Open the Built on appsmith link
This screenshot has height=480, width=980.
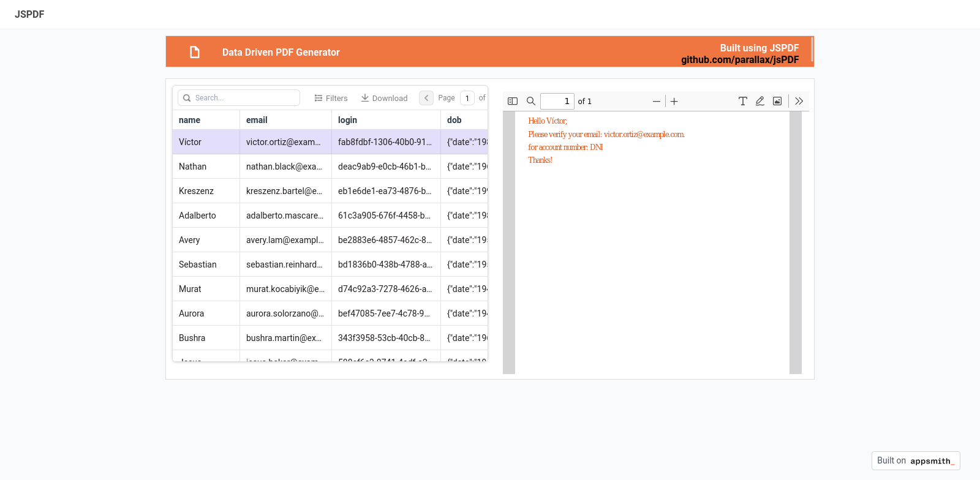pyautogui.click(x=915, y=460)
